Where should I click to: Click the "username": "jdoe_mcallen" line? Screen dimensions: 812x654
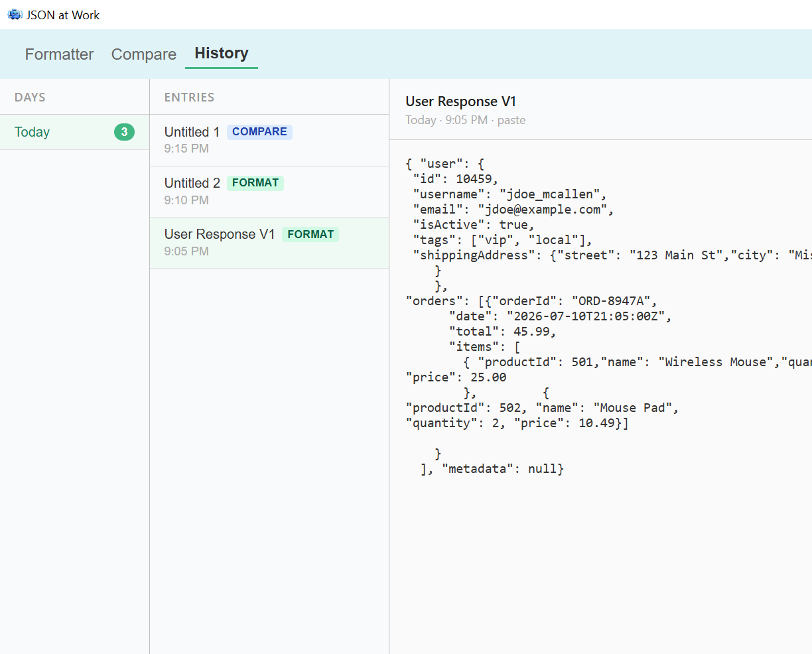coord(509,194)
